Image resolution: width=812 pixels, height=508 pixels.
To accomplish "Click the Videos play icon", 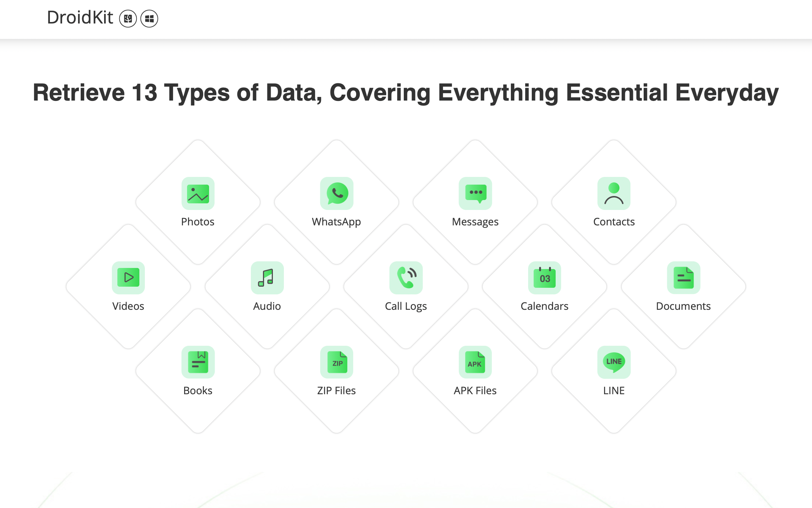I will 128,277.
